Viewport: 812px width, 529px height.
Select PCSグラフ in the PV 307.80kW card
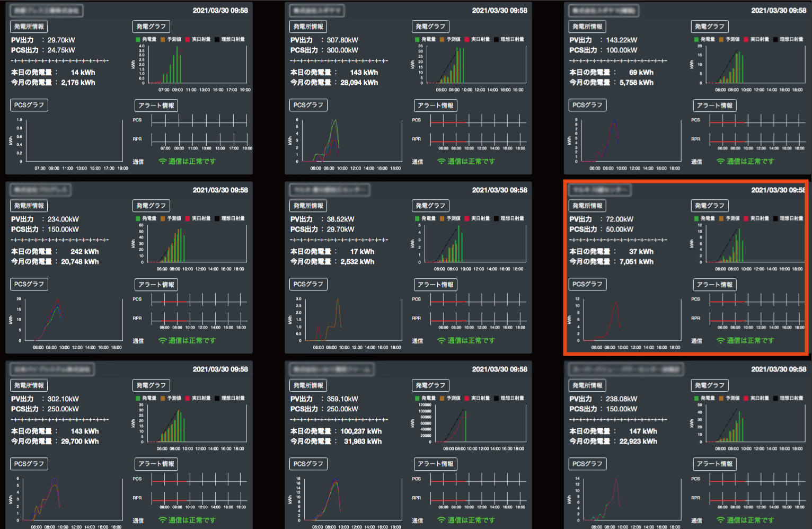pyautogui.click(x=308, y=105)
